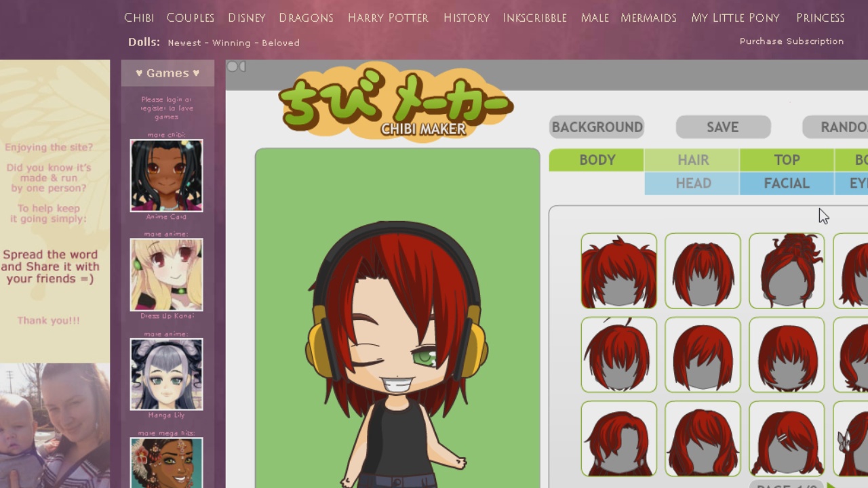Select the rounded bowl-cut hairstyle in second row

coord(787,354)
